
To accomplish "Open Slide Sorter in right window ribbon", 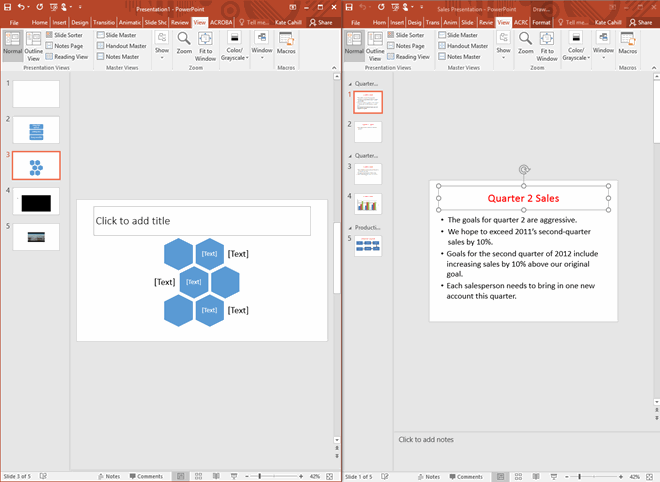I will point(406,35).
